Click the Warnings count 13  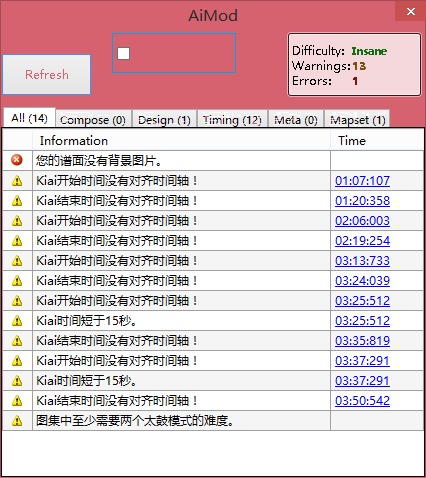pyautogui.click(x=359, y=66)
